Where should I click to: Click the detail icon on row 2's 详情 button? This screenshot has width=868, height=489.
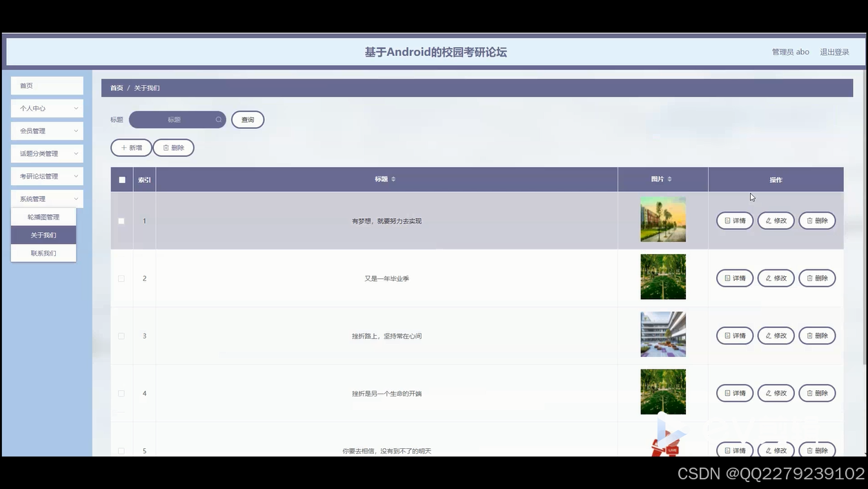coord(727,278)
